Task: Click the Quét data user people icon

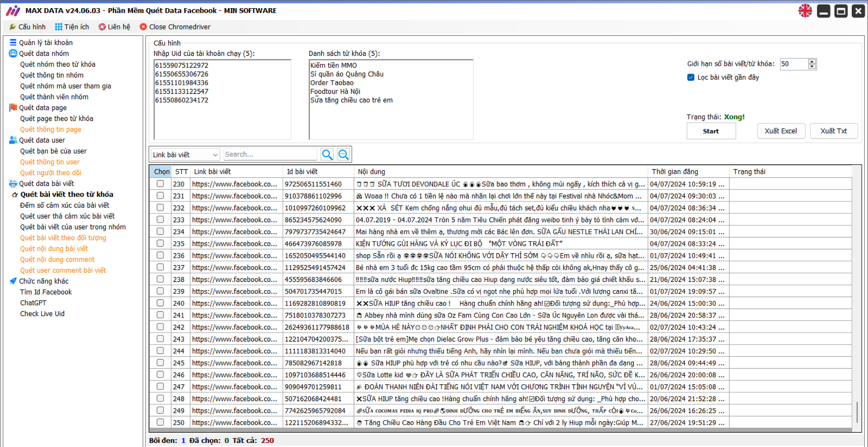Action: (13, 140)
